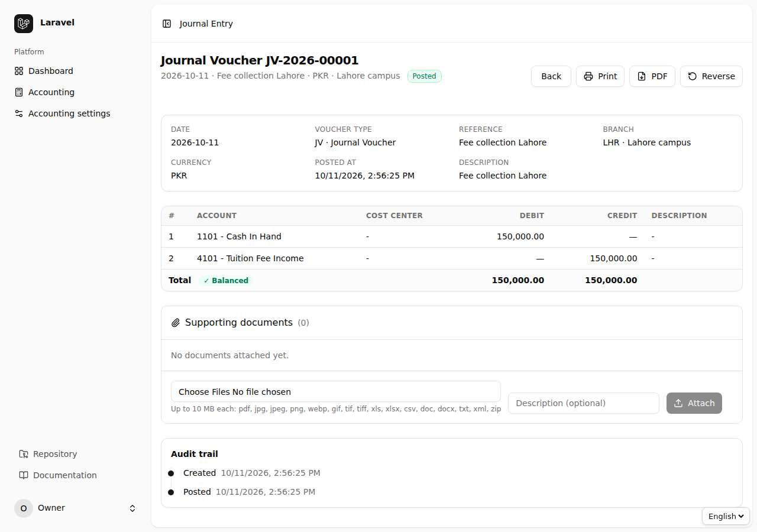Click the Documentation book icon
Viewport: 757px width, 532px height.
24,475
